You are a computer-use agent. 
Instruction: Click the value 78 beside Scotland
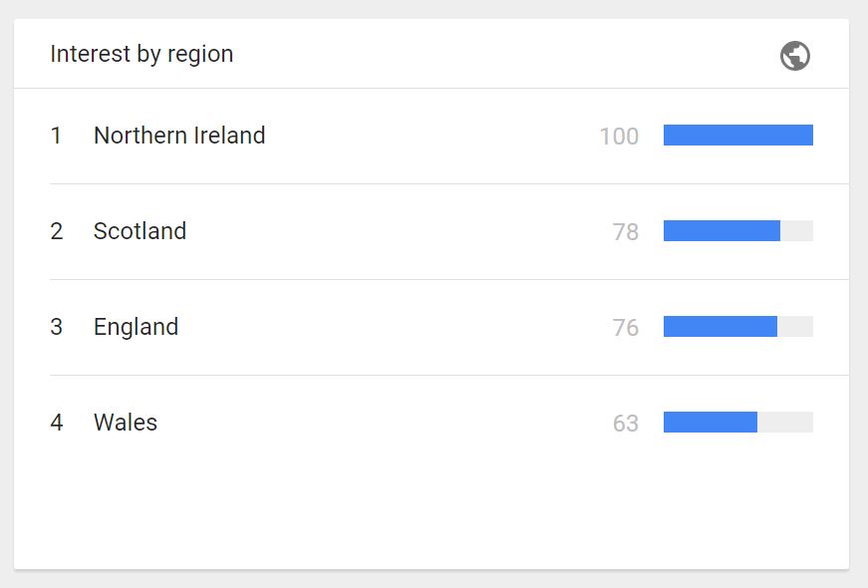[626, 232]
